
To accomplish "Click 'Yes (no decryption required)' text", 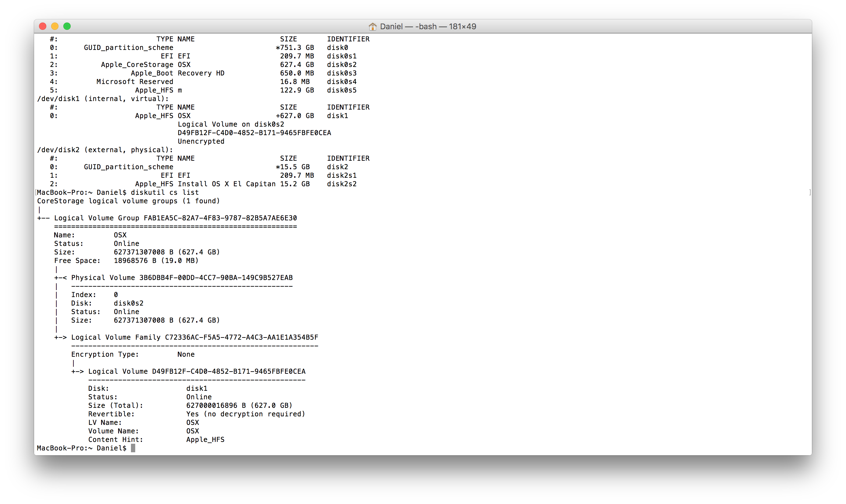I will tap(246, 414).
